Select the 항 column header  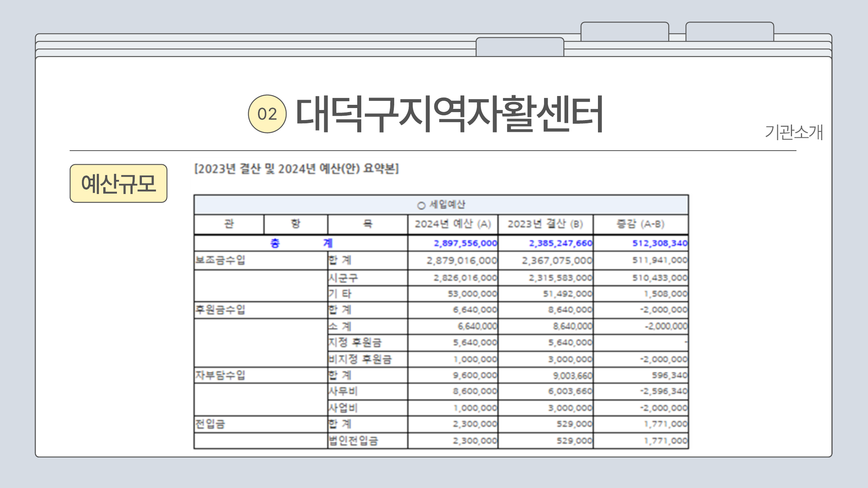click(x=296, y=224)
